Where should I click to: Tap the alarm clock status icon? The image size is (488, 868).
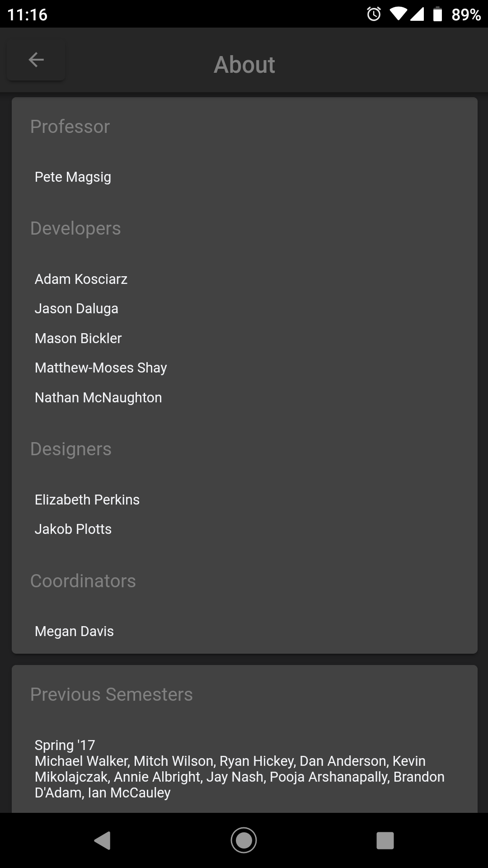[x=374, y=14]
